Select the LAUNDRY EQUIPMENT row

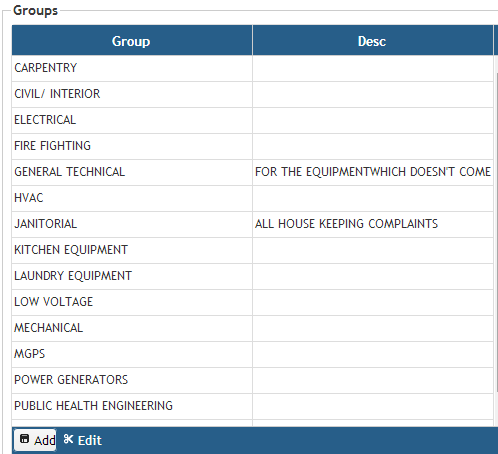[x=253, y=276]
